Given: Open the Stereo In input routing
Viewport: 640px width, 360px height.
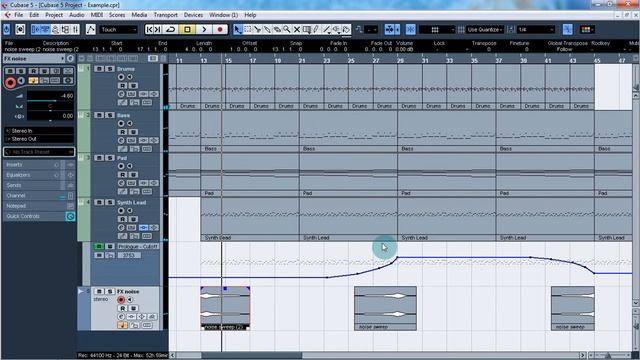Looking at the screenshot, I should click(39, 131).
